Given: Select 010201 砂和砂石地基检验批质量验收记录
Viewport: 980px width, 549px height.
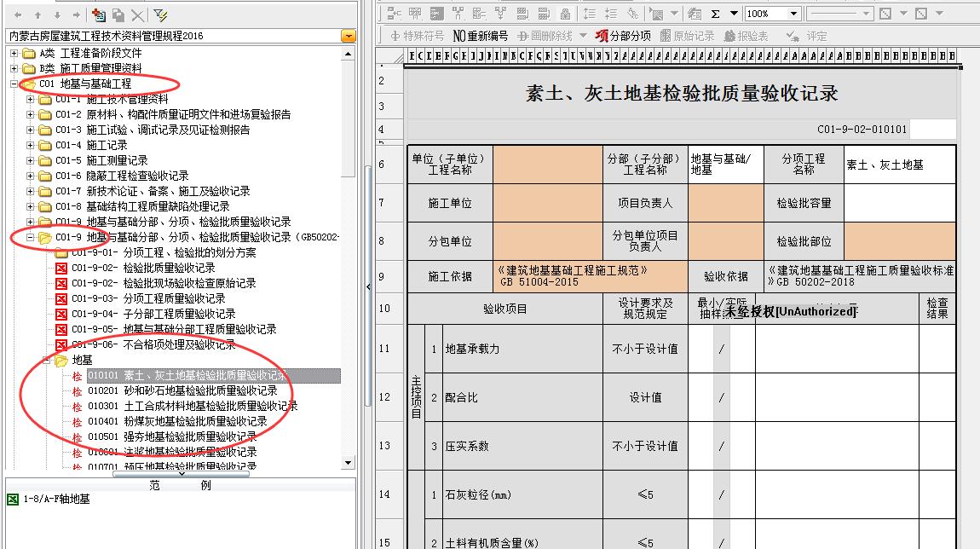Looking at the screenshot, I should coord(182,390).
